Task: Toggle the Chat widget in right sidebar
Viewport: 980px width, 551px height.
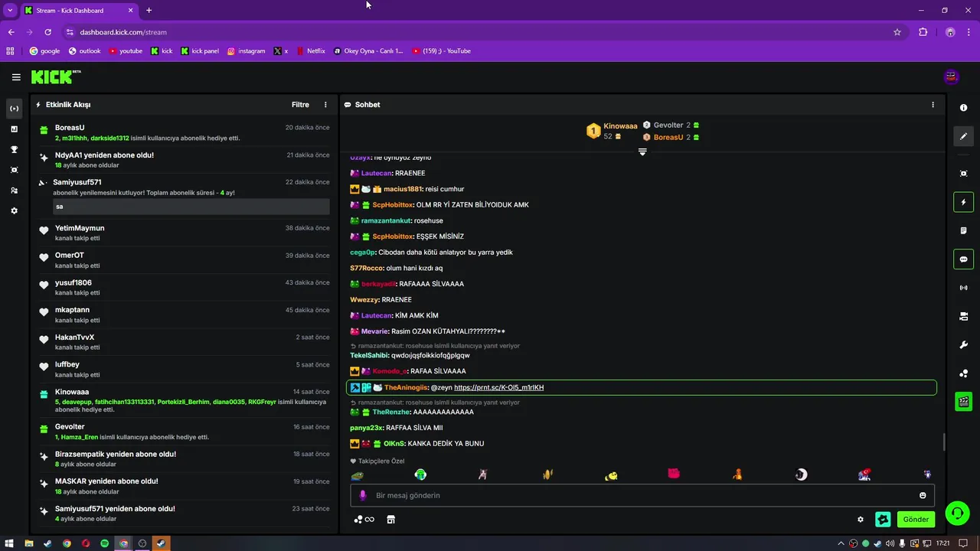Action: click(x=963, y=259)
